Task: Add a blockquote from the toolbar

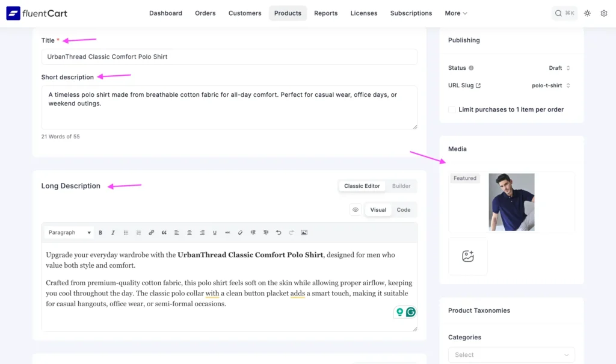Action: (x=164, y=232)
